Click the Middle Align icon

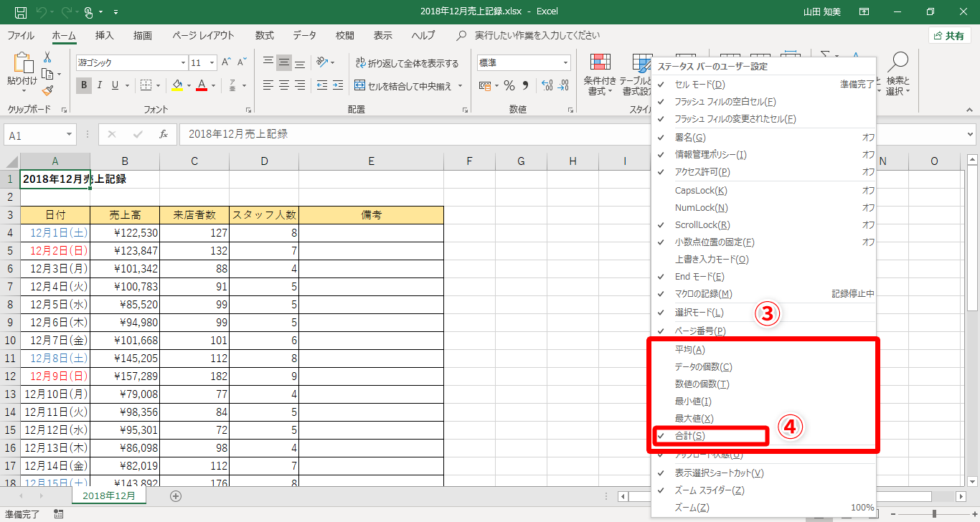(284, 62)
